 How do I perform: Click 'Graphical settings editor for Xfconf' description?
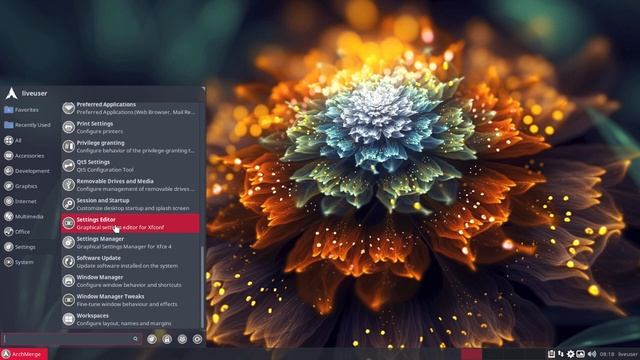120,227
